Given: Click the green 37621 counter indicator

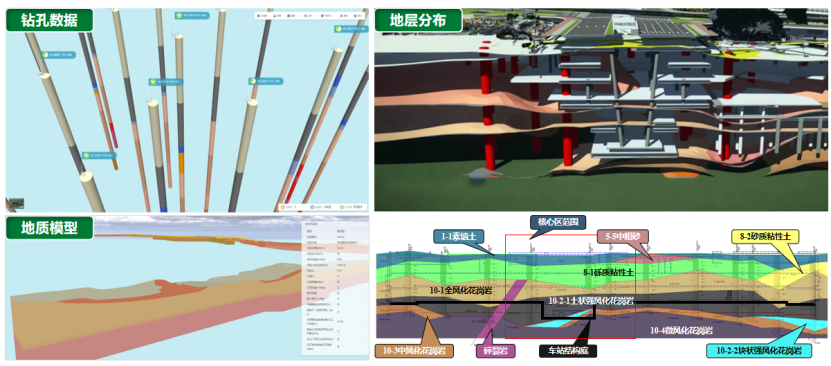Looking at the screenshot, I should (x=351, y=207).
